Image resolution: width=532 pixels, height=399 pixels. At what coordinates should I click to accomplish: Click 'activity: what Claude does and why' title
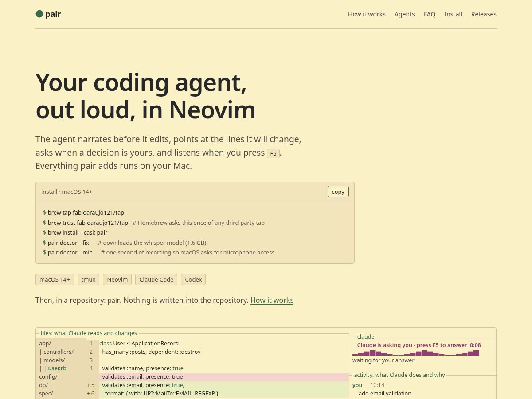(x=399, y=375)
